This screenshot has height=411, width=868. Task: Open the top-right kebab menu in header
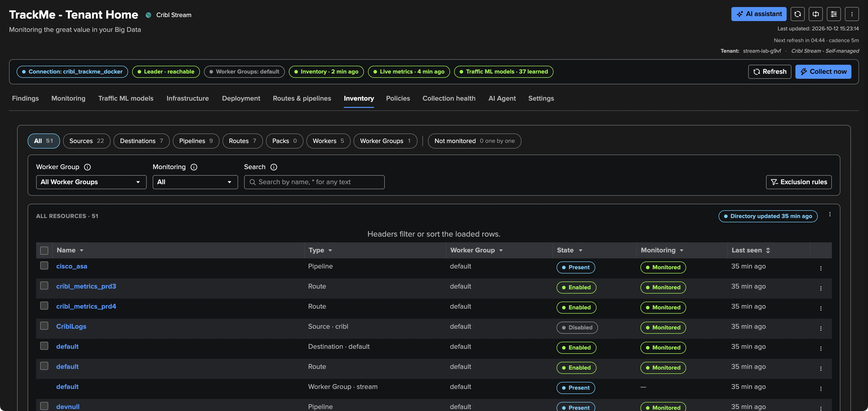(x=852, y=14)
